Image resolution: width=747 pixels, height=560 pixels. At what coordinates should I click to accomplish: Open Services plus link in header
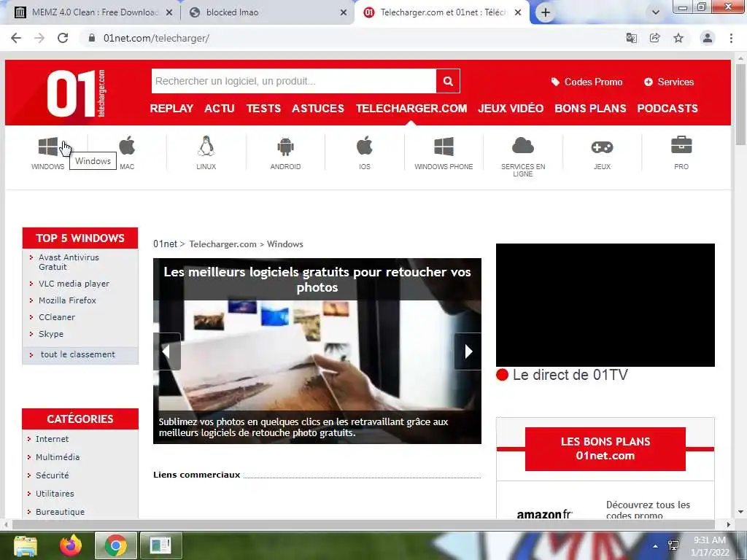669,82
